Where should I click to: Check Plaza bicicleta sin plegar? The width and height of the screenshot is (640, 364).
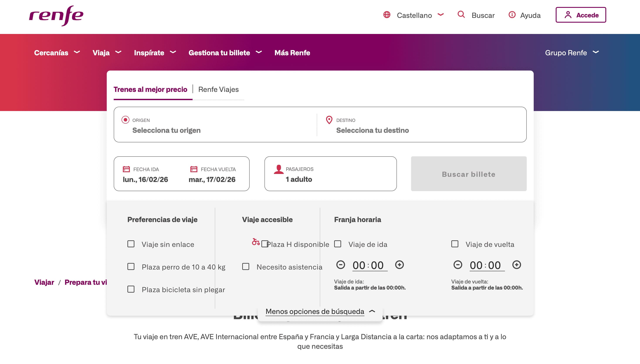click(131, 289)
